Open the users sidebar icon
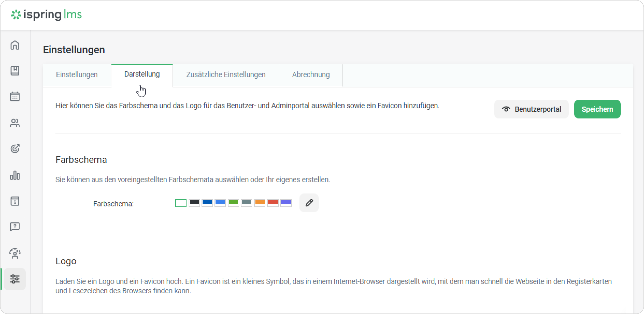The width and height of the screenshot is (644, 314). click(x=15, y=123)
